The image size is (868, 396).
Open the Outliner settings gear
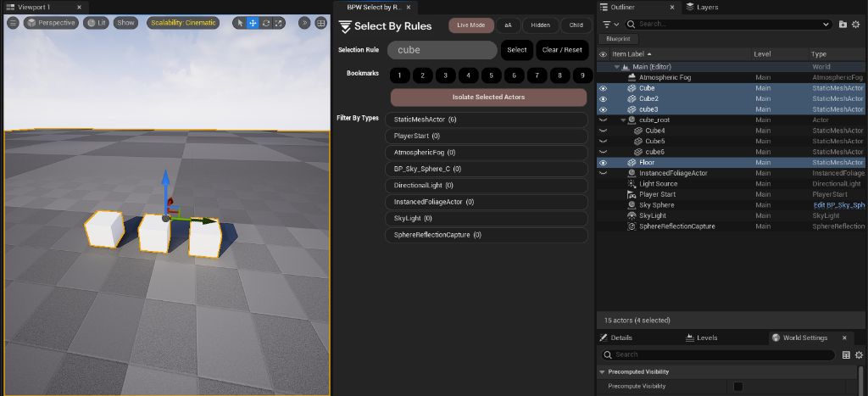(x=856, y=25)
